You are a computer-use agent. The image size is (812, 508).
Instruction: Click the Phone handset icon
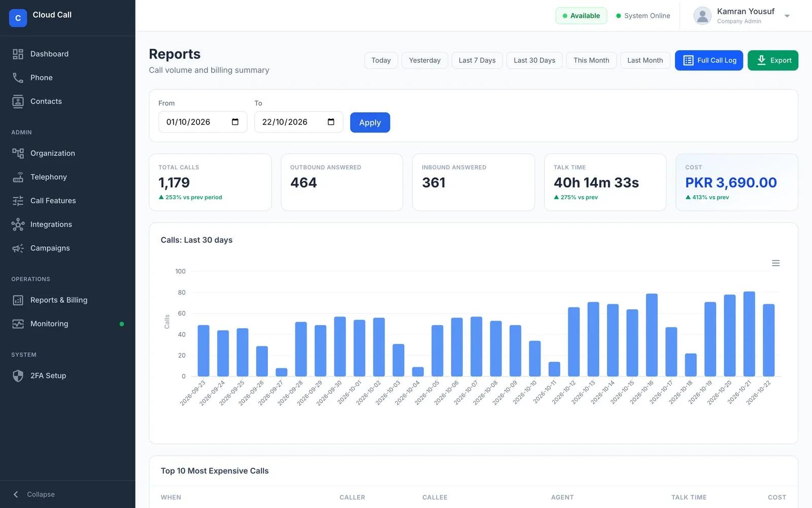[x=18, y=78]
